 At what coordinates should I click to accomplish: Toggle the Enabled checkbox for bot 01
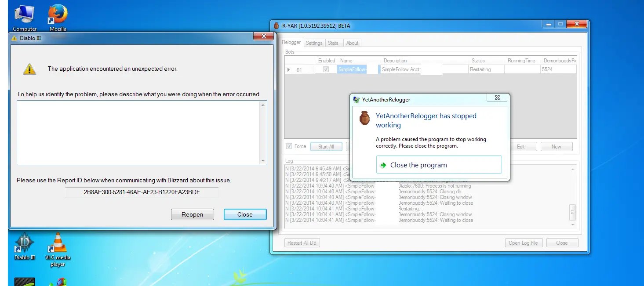(x=326, y=69)
